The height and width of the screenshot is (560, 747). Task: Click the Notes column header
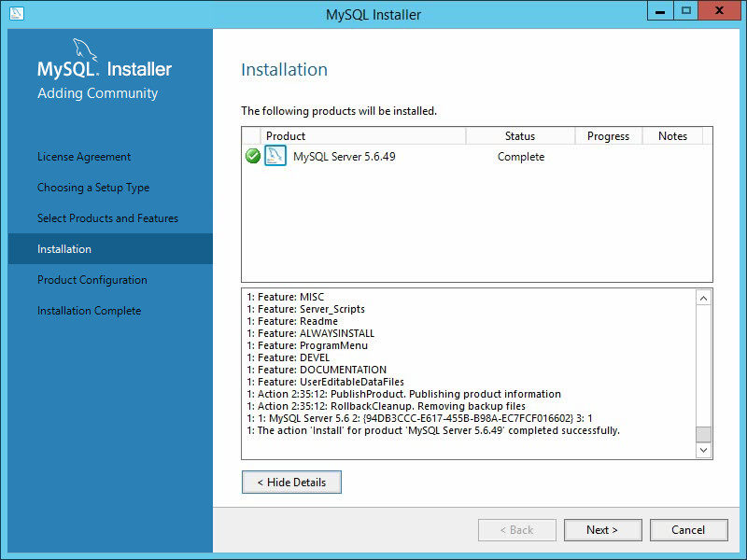pos(672,136)
